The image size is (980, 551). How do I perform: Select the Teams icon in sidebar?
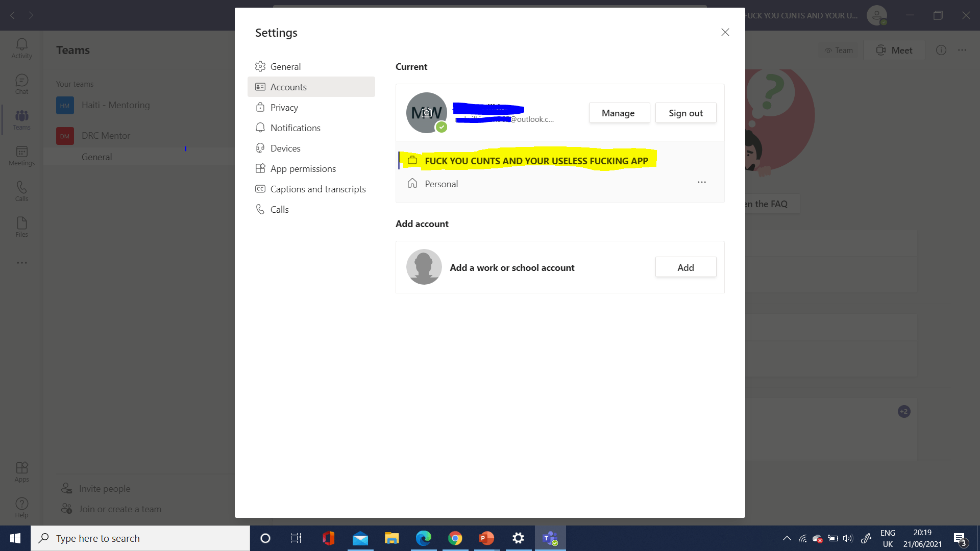[x=21, y=120]
